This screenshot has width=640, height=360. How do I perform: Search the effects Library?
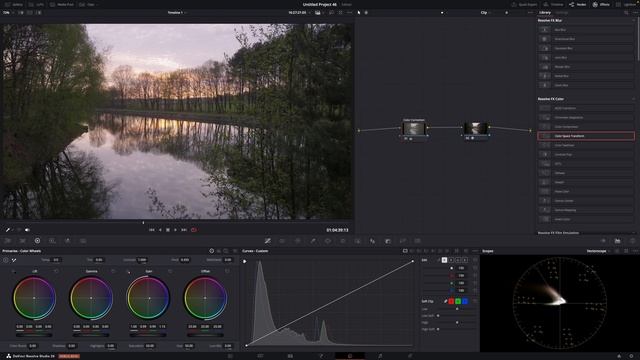(x=626, y=13)
